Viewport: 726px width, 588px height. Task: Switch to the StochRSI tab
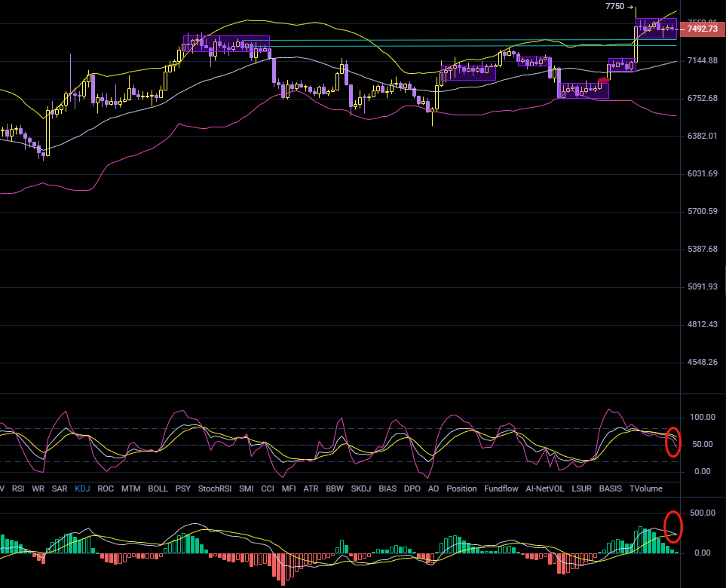tap(214, 488)
